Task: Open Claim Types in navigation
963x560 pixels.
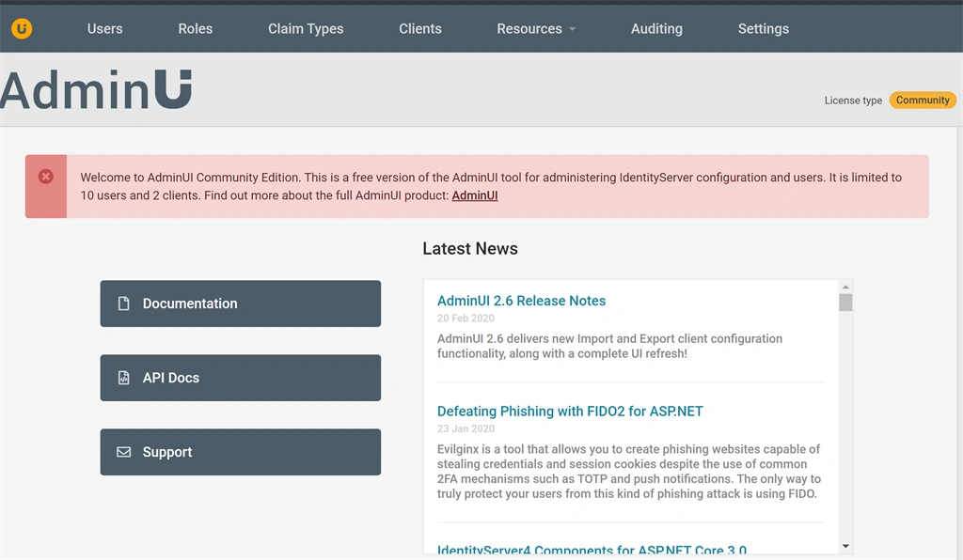Action: point(306,29)
